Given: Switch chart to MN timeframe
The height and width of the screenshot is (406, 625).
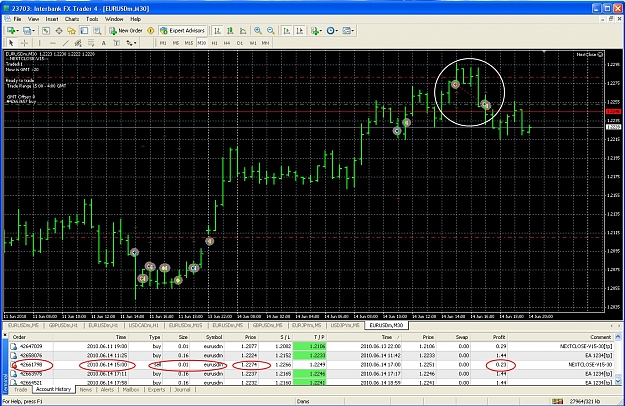Looking at the screenshot, I should tap(265, 43).
